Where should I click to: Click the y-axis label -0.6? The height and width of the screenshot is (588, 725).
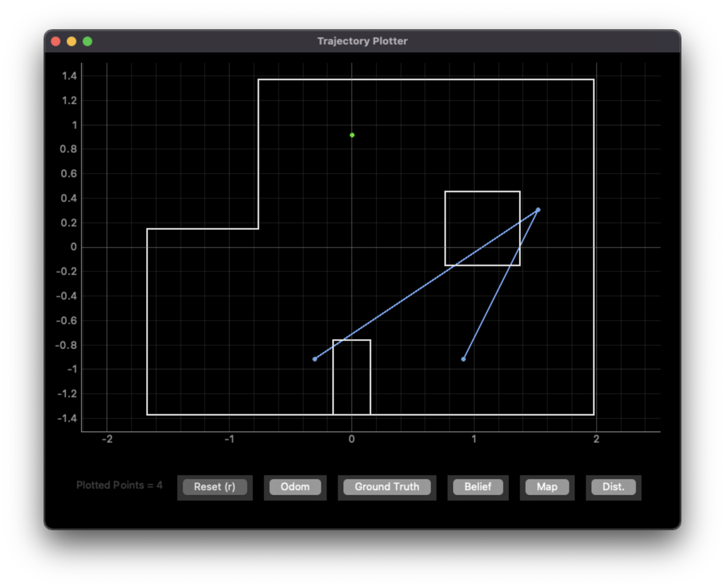click(x=66, y=321)
